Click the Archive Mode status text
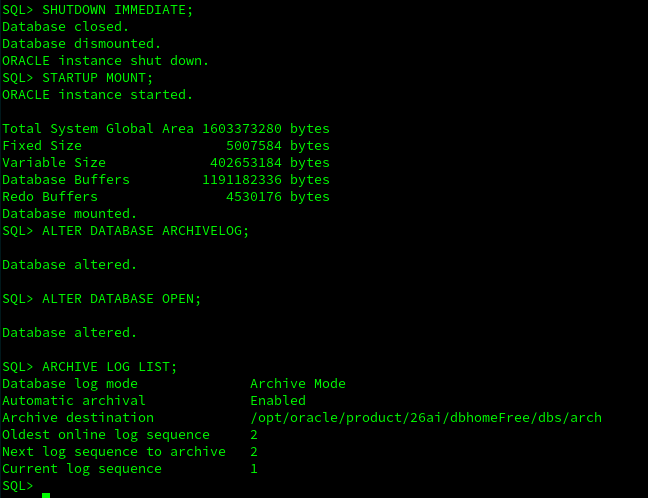Screen dimensions: 648x498 298,384
